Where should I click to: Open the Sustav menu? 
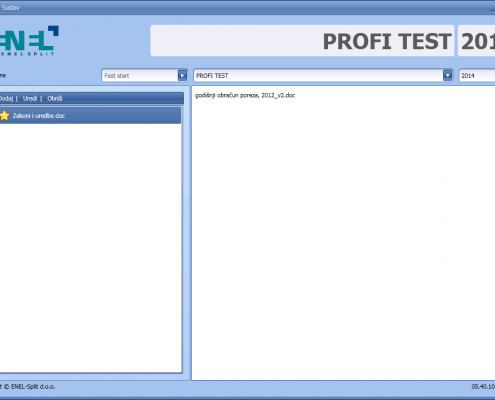[x=10, y=7]
